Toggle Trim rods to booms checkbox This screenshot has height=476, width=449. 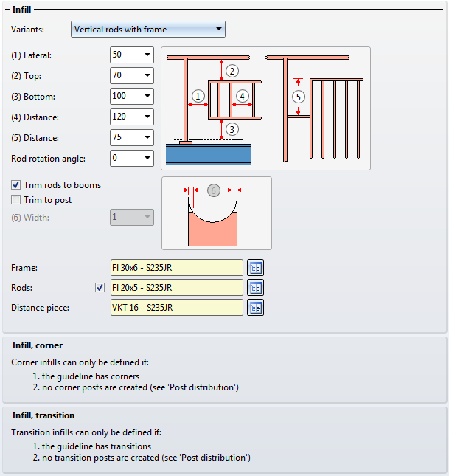(15, 185)
